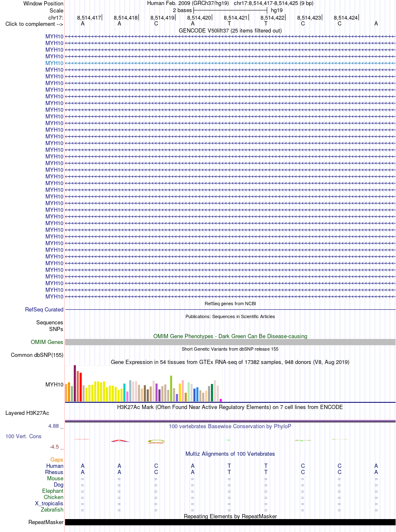The width and height of the screenshot is (396, 532).
Task: Click the Sequences track label
Action: coord(50,323)
